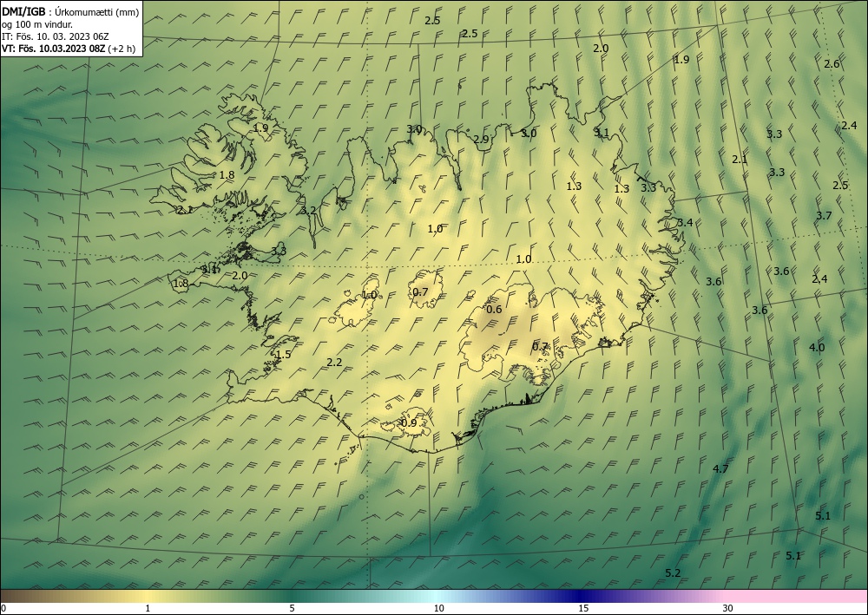
Task: Click the 1.5 value label
Action: pos(284,355)
